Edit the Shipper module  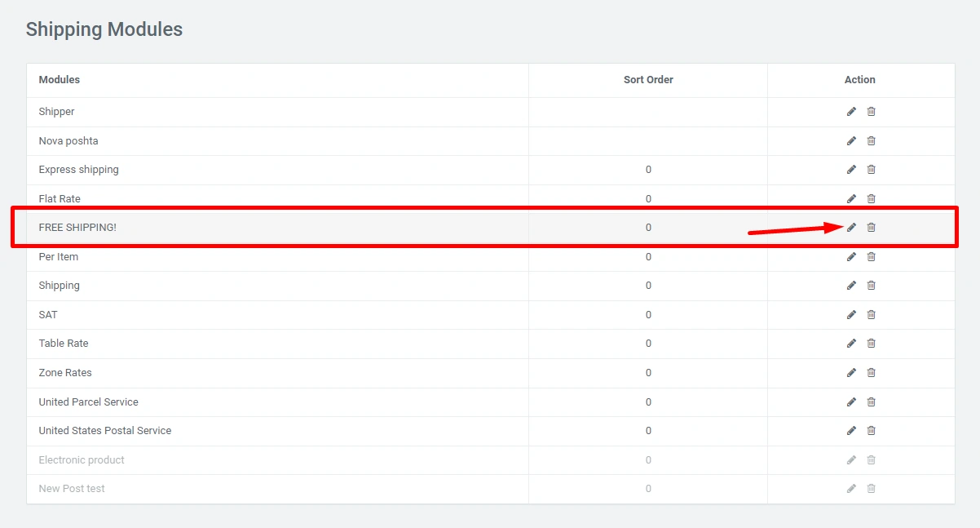point(851,112)
